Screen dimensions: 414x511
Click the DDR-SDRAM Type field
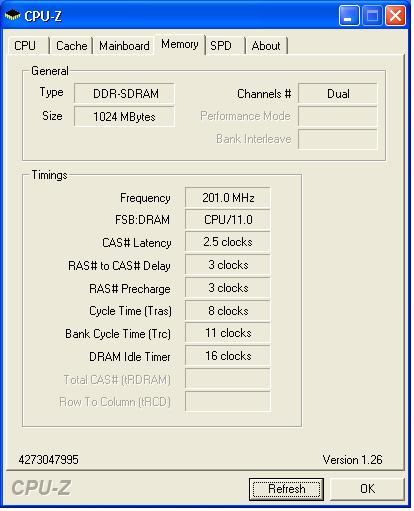(x=124, y=94)
